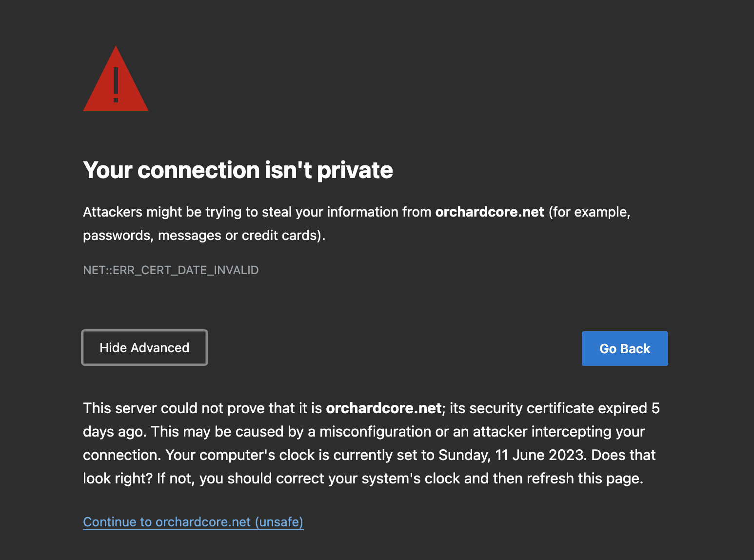Proceed to the site despite the expired certificate
The width and height of the screenshot is (754, 560).
[193, 522]
